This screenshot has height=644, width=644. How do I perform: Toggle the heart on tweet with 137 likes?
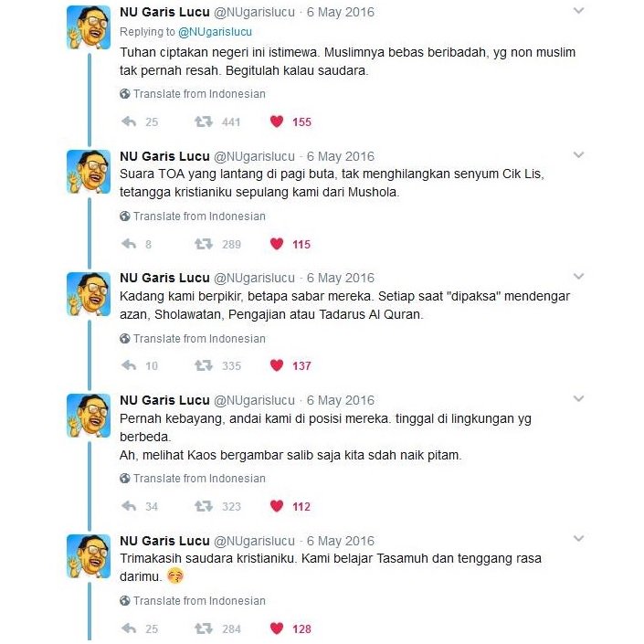click(x=277, y=365)
